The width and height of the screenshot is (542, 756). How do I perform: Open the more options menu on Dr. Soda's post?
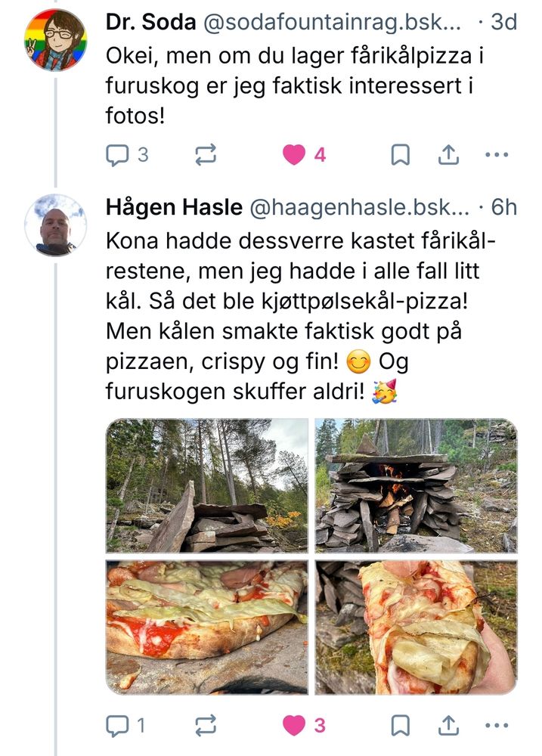click(x=497, y=153)
